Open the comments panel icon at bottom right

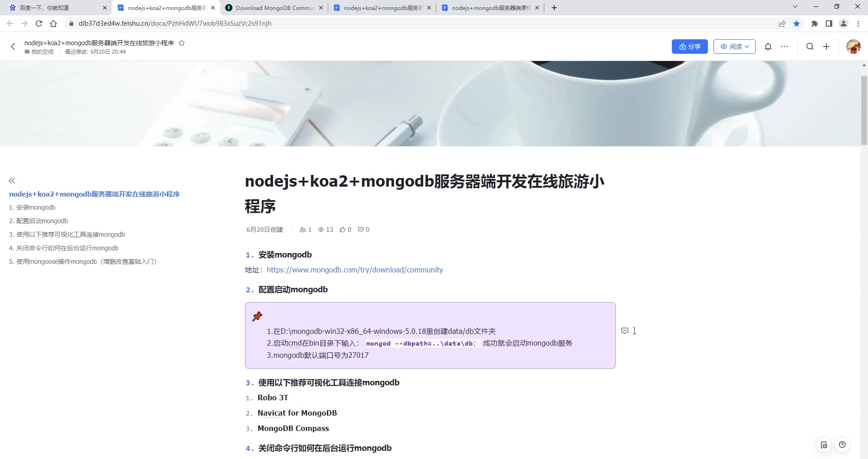click(x=824, y=445)
